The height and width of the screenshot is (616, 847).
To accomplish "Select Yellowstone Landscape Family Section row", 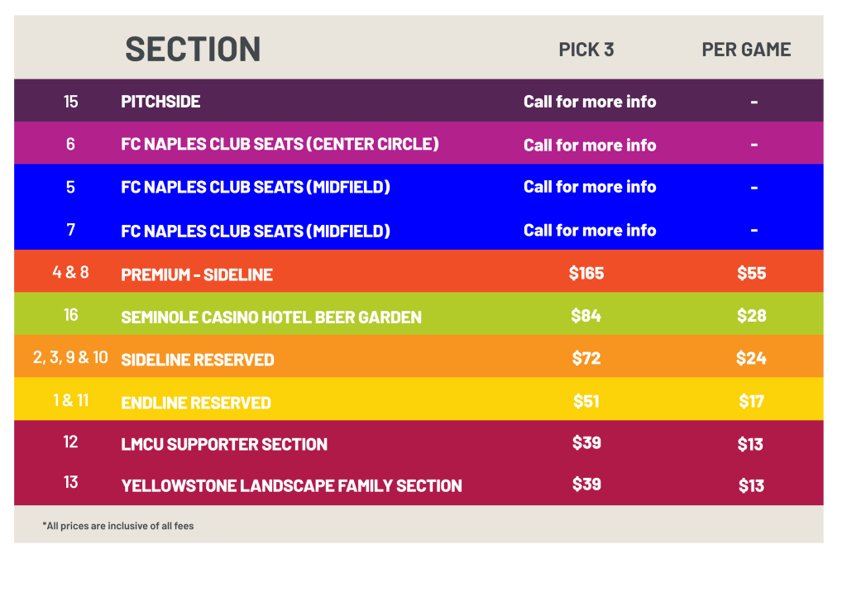I will 291,486.
